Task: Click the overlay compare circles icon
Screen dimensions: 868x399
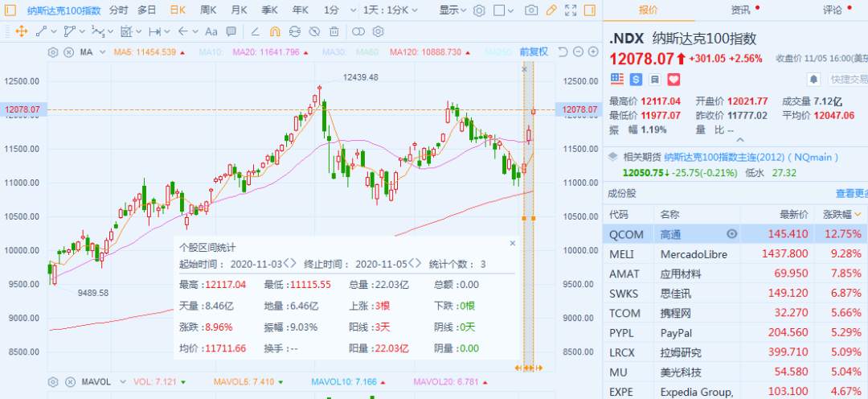Action: coord(358,31)
